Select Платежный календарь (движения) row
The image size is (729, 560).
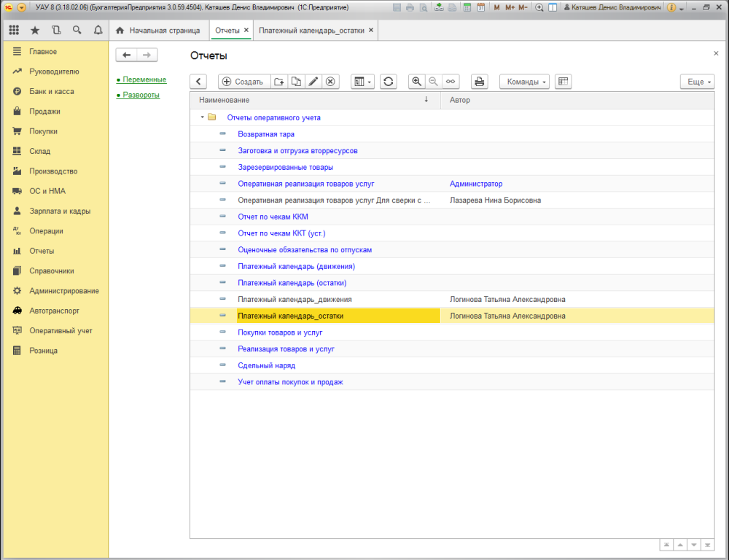452,266
